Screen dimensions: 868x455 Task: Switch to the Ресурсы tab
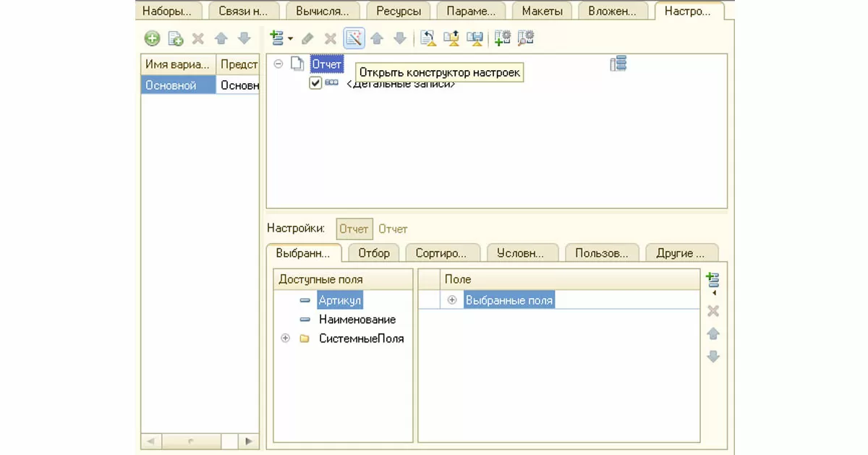tap(398, 11)
